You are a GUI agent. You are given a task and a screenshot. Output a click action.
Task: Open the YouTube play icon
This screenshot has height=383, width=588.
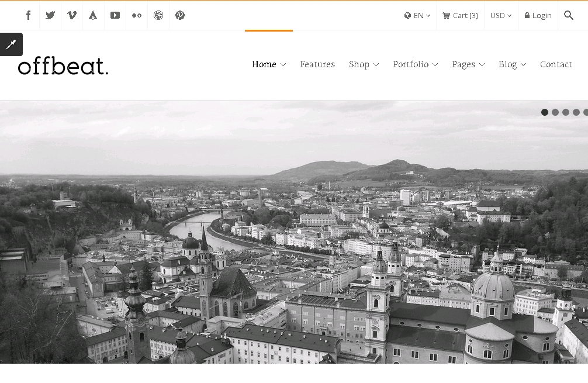click(x=115, y=15)
